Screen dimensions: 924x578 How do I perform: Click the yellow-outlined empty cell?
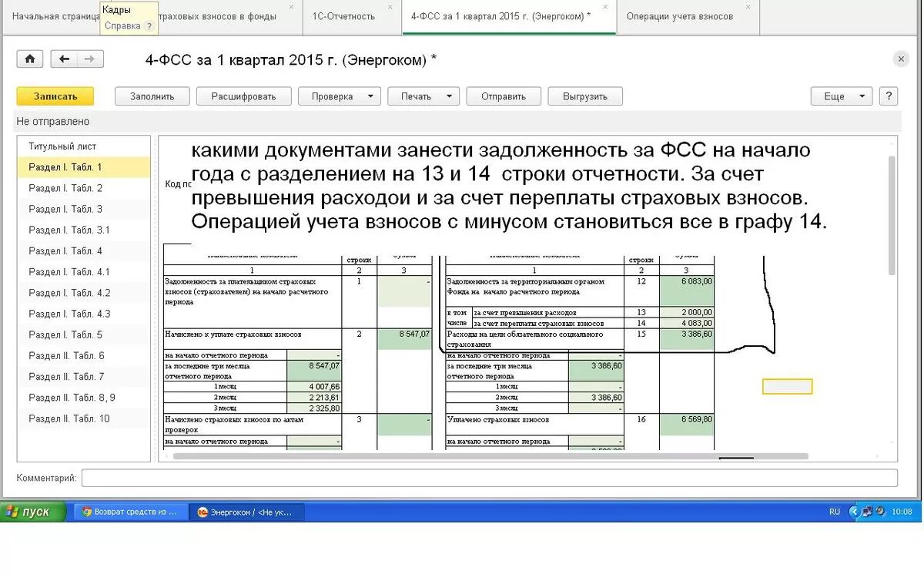tap(787, 386)
